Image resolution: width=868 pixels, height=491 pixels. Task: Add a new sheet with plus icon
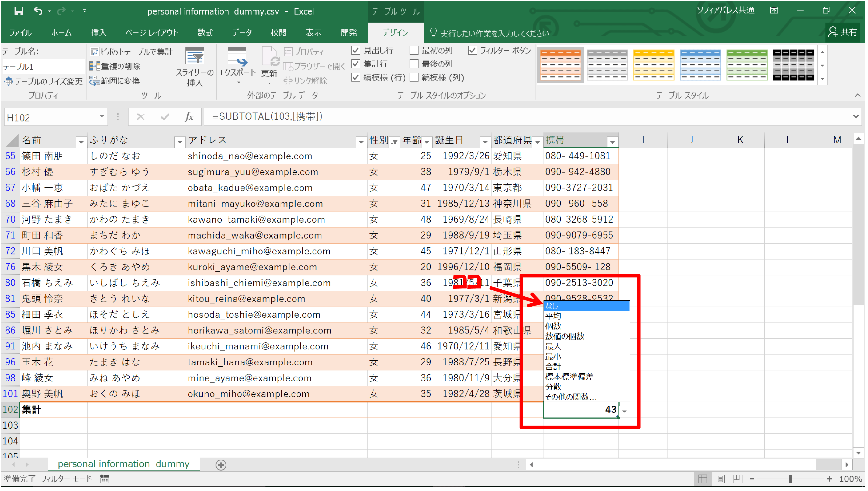(x=221, y=465)
